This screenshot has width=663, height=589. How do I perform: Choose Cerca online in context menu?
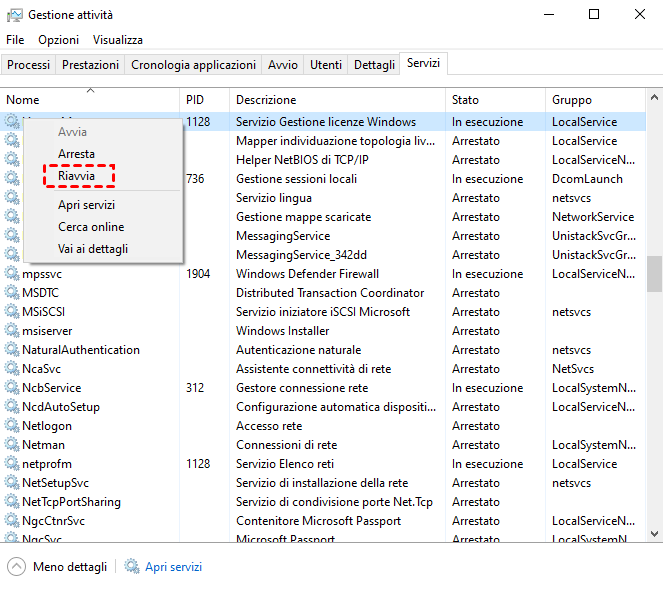click(x=91, y=227)
